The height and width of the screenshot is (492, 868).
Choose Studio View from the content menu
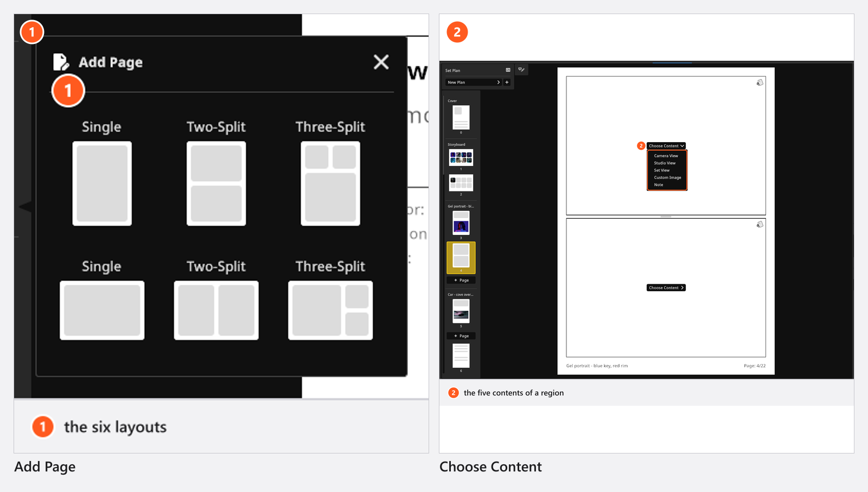(x=666, y=163)
